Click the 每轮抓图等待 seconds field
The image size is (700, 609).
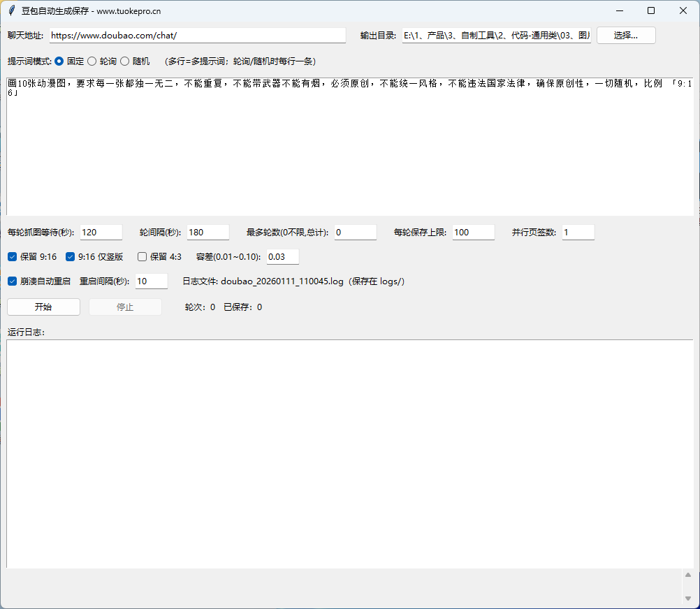click(x=101, y=233)
